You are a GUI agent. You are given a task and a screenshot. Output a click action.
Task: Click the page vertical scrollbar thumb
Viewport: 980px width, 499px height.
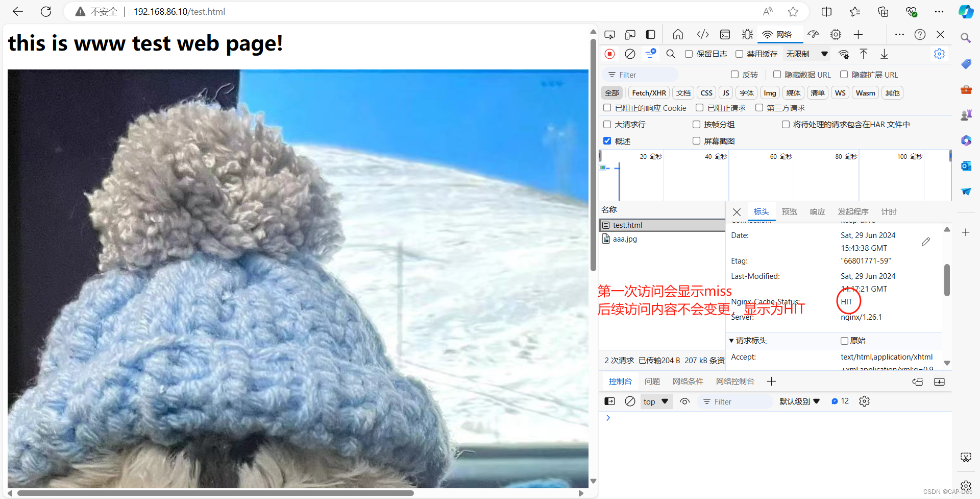(x=593, y=155)
